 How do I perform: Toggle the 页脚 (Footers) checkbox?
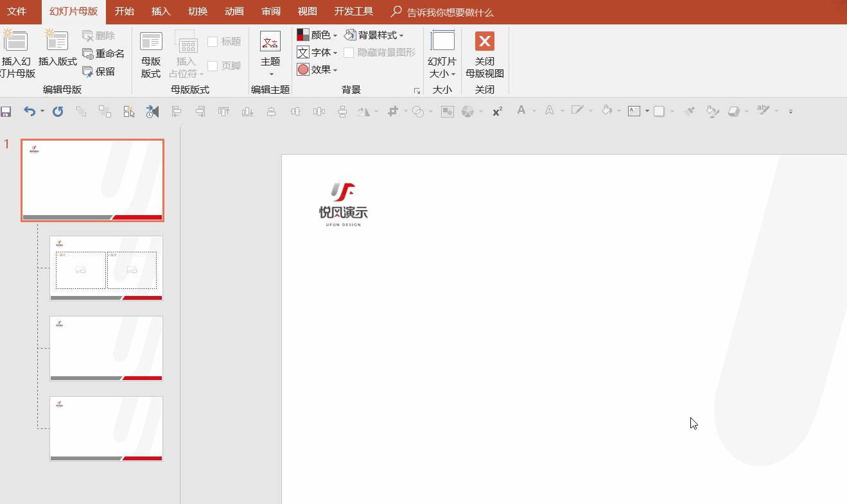coord(213,66)
